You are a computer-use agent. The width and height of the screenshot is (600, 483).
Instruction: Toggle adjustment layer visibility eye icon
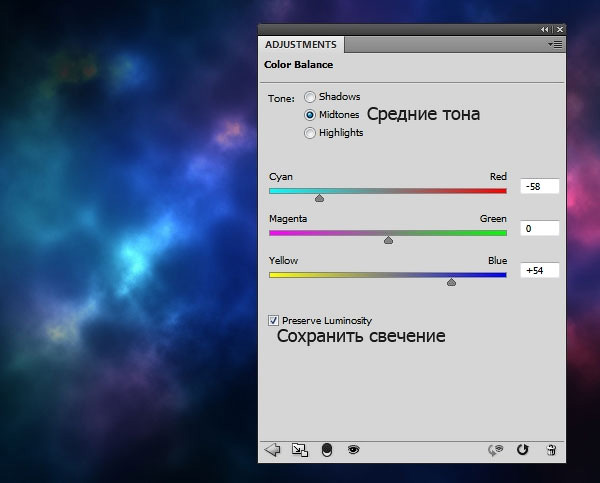point(353,449)
